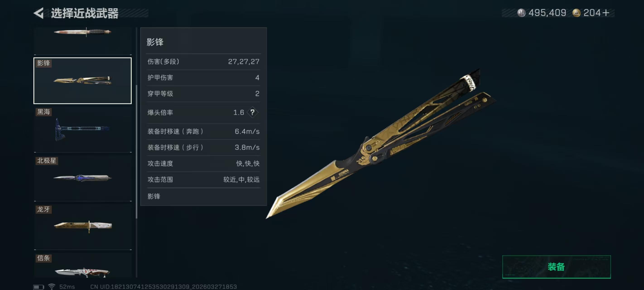Select the 伤害(多段) damage stat row
This screenshot has height=290, width=644.
coord(203,62)
